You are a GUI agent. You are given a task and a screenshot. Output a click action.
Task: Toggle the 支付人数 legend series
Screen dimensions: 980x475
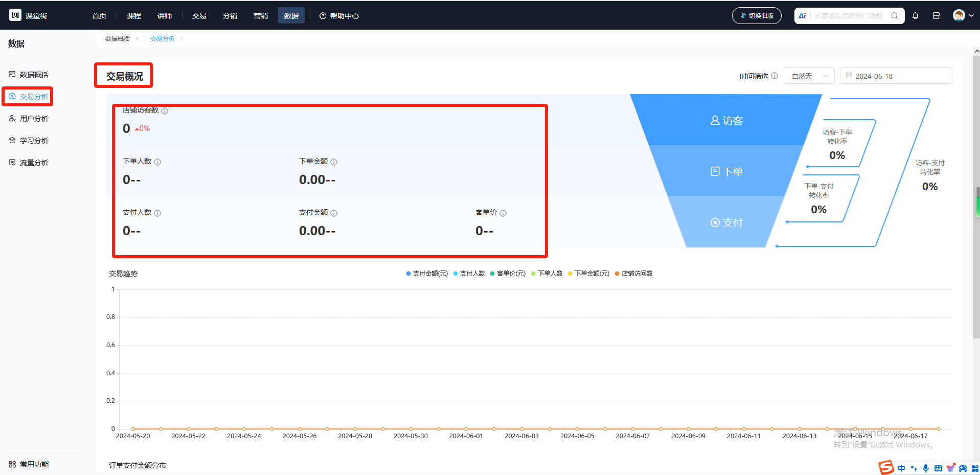coord(469,274)
